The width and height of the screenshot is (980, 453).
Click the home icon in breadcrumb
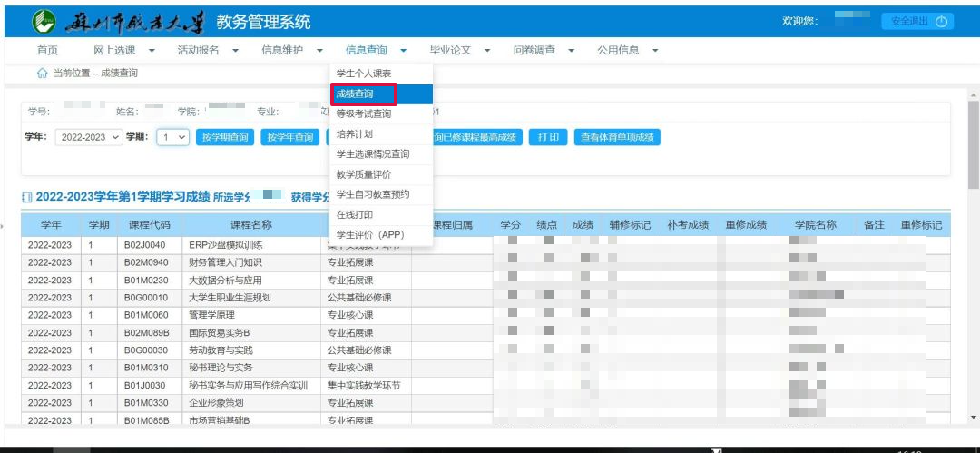click(x=43, y=74)
